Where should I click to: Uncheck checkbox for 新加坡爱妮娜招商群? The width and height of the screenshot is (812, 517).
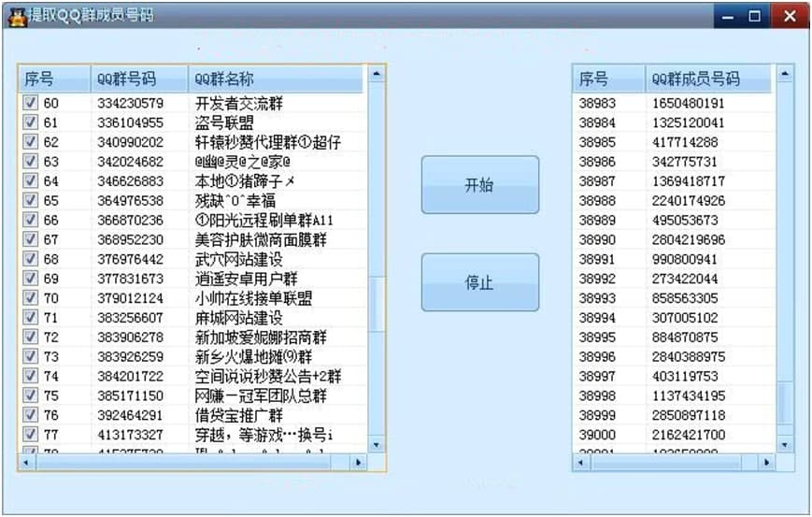point(30,337)
